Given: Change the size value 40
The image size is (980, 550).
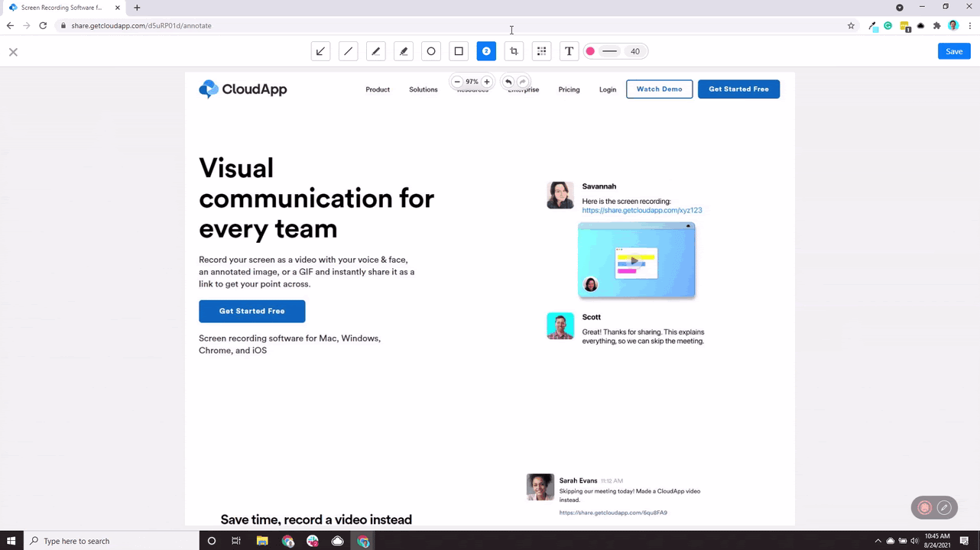Looking at the screenshot, I should [635, 51].
